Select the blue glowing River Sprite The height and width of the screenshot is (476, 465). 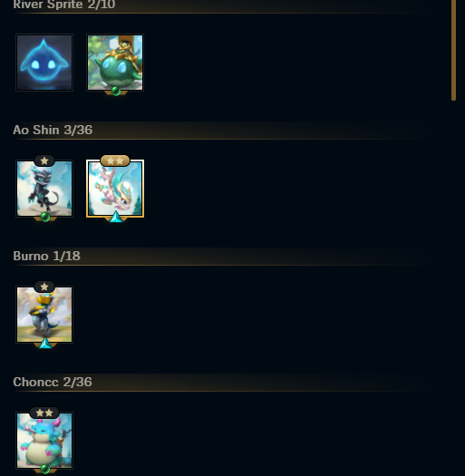point(44,63)
